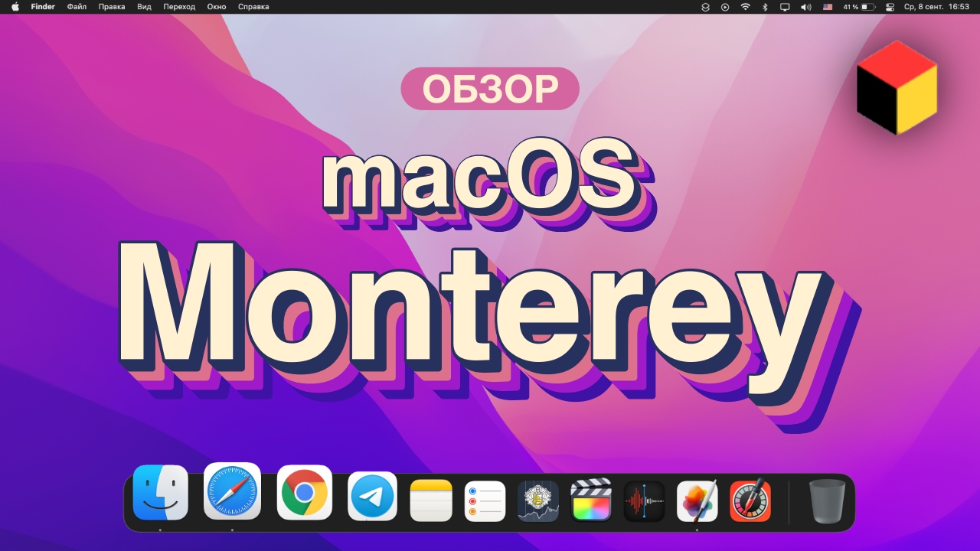Click the date and time Ср, 8 сент. 16:53

(936, 7)
